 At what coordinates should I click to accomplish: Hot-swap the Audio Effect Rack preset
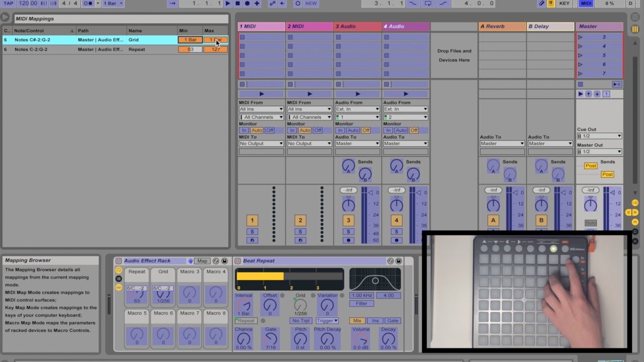click(x=216, y=261)
